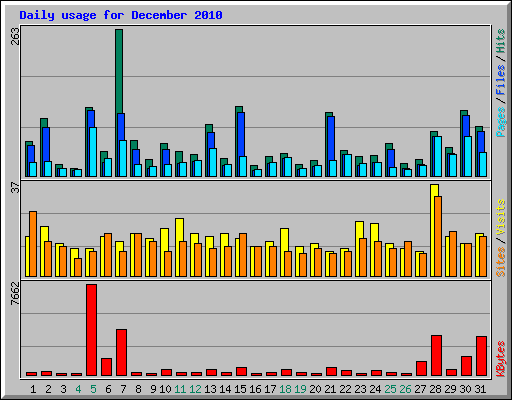Click the orange Sites bar for day 1

tap(33, 244)
